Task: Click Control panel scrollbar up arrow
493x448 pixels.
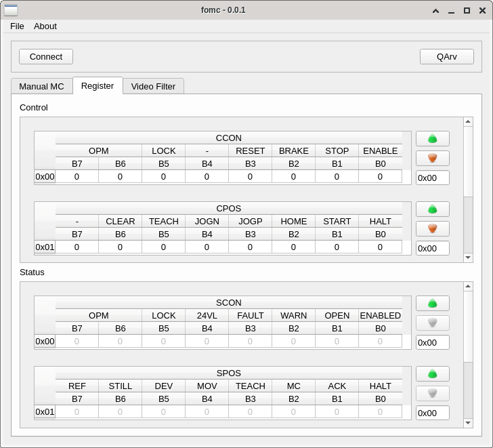Action: pos(468,122)
